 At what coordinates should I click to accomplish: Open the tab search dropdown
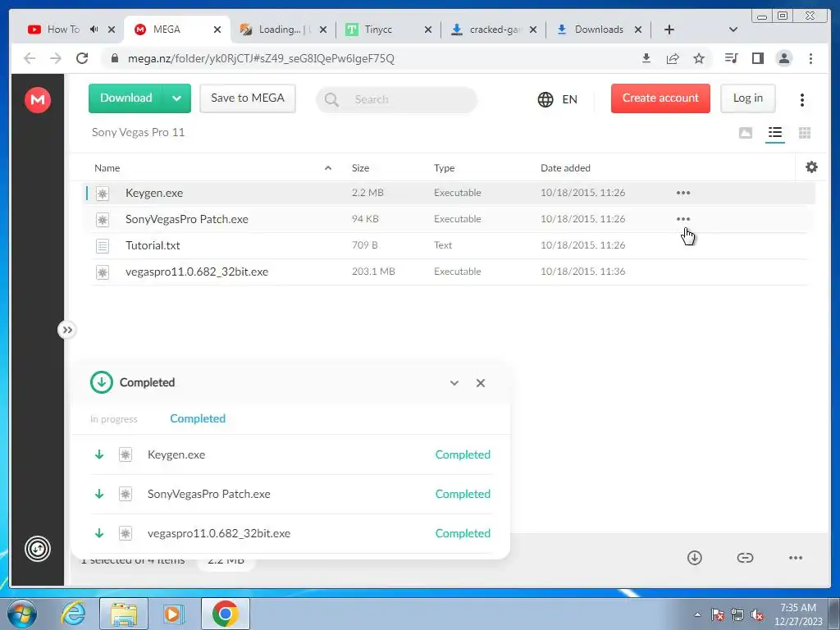pyautogui.click(x=733, y=30)
